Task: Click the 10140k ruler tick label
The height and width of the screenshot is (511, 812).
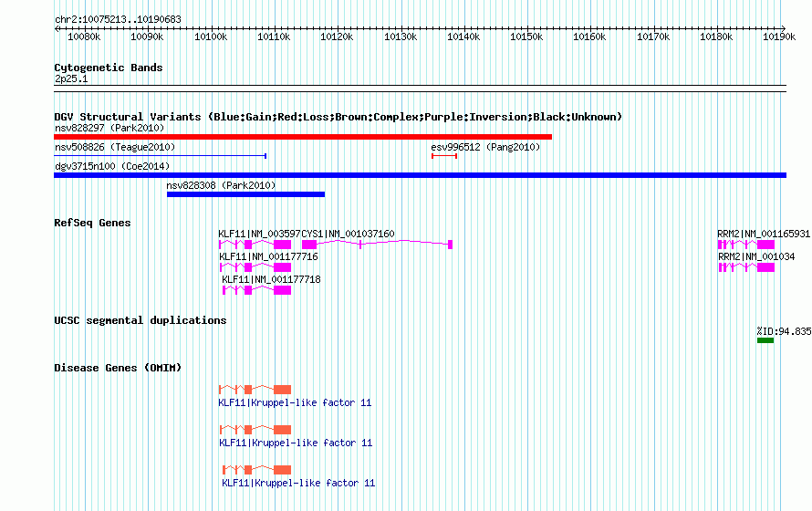Action: pos(463,36)
